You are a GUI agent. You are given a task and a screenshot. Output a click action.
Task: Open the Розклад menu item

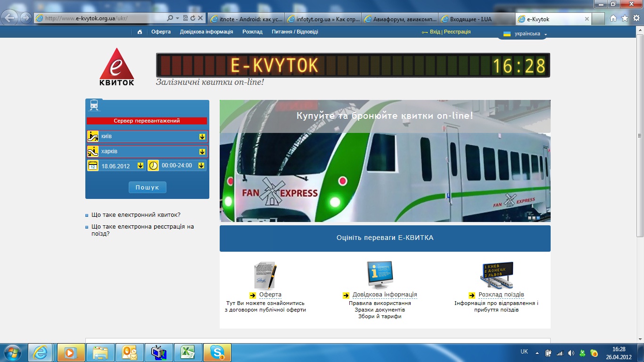252,32
